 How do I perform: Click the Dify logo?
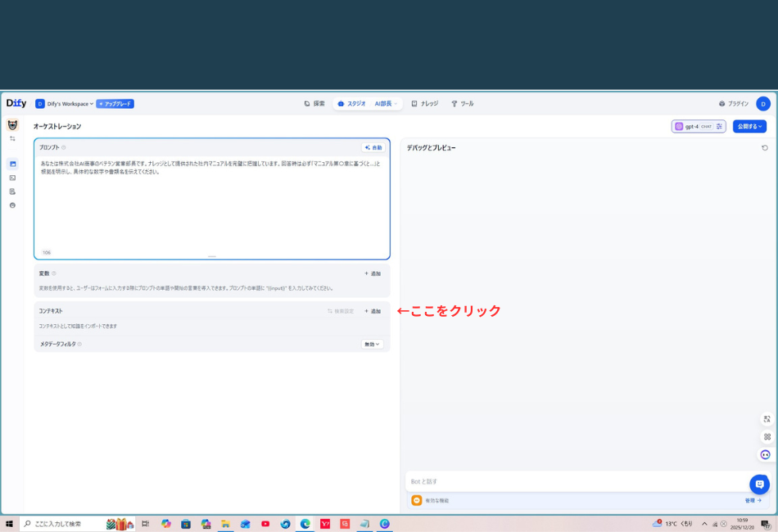tap(16, 104)
